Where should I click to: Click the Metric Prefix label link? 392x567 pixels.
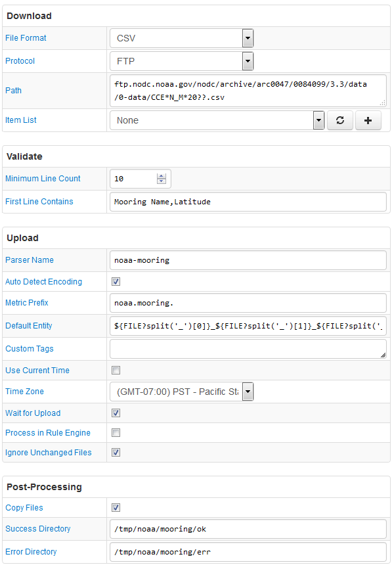point(26,303)
